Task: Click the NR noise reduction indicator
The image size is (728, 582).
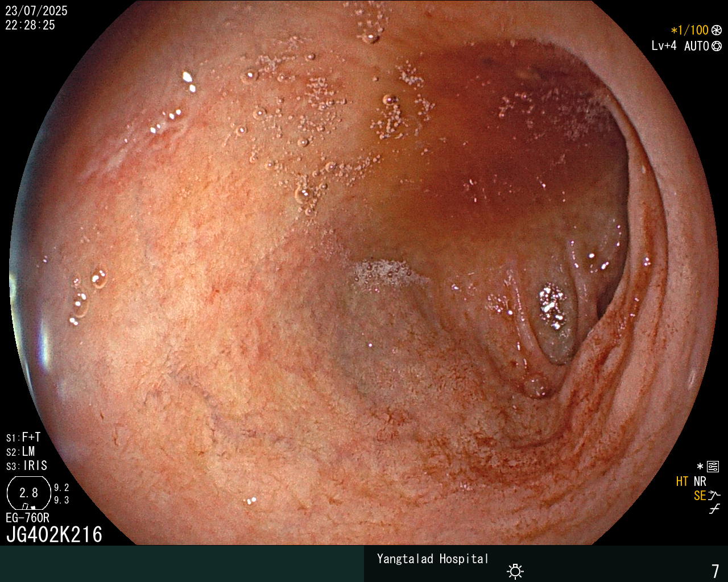Action: coord(700,481)
